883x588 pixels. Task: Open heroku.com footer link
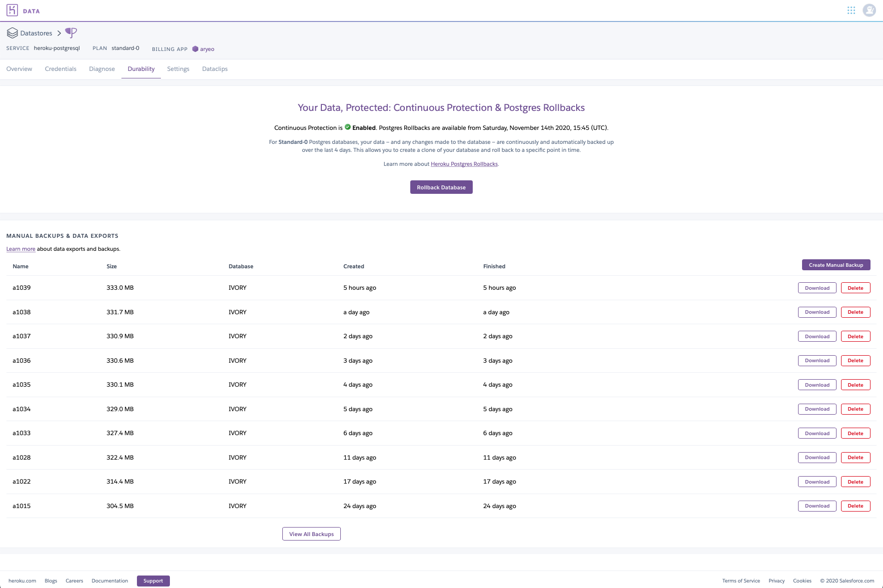pyautogui.click(x=22, y=581)
